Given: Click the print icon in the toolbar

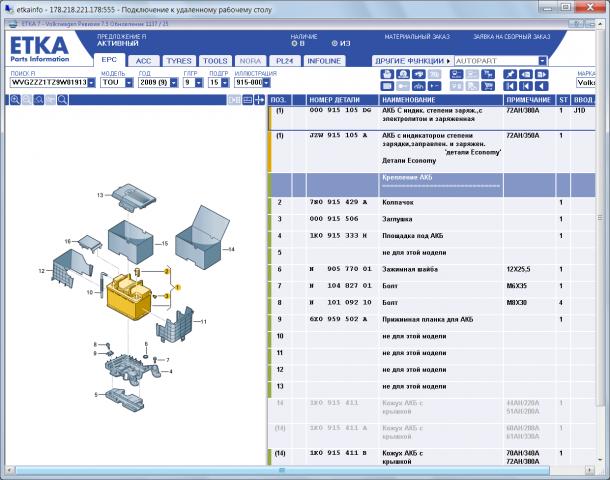Looking at the screenshot, I should pos(387,74).
